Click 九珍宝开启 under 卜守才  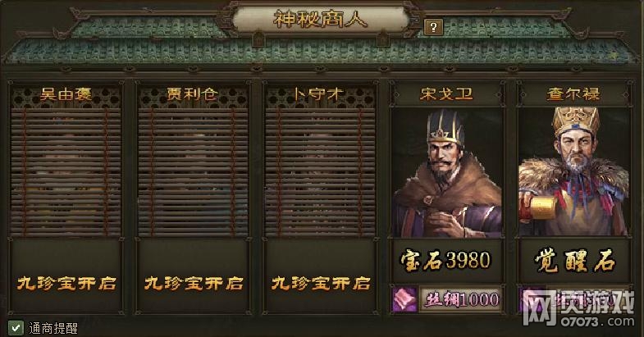click(321, 283)
